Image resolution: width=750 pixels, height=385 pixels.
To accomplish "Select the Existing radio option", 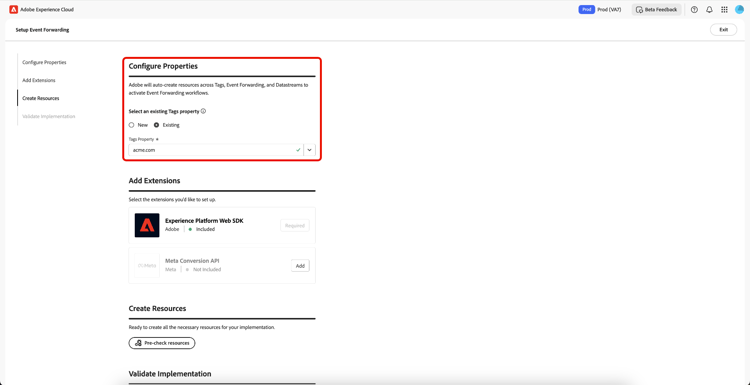I will coord(156,125).
